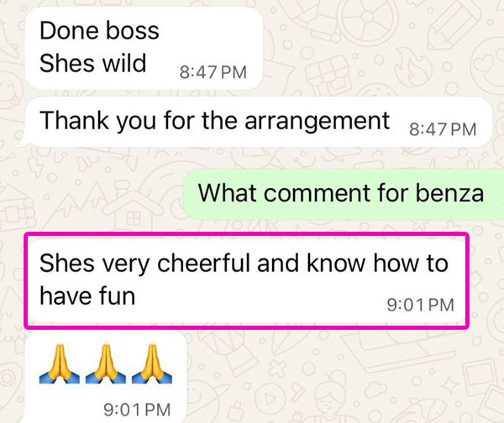Tap the third praying hands emoji
The width and height of the screenshot is (504, 423).
[152, 364]
